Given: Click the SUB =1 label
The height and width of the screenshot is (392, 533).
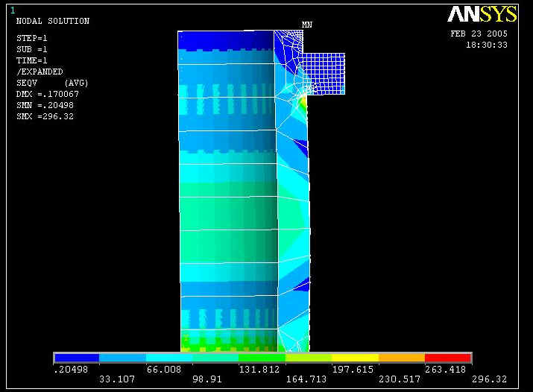Looking at the screenshot, I should coord(31,49).
